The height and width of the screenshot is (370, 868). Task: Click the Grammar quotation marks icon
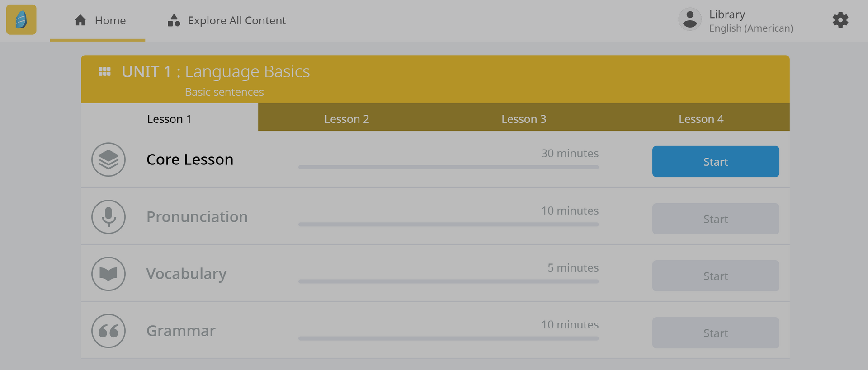point(108,331)
